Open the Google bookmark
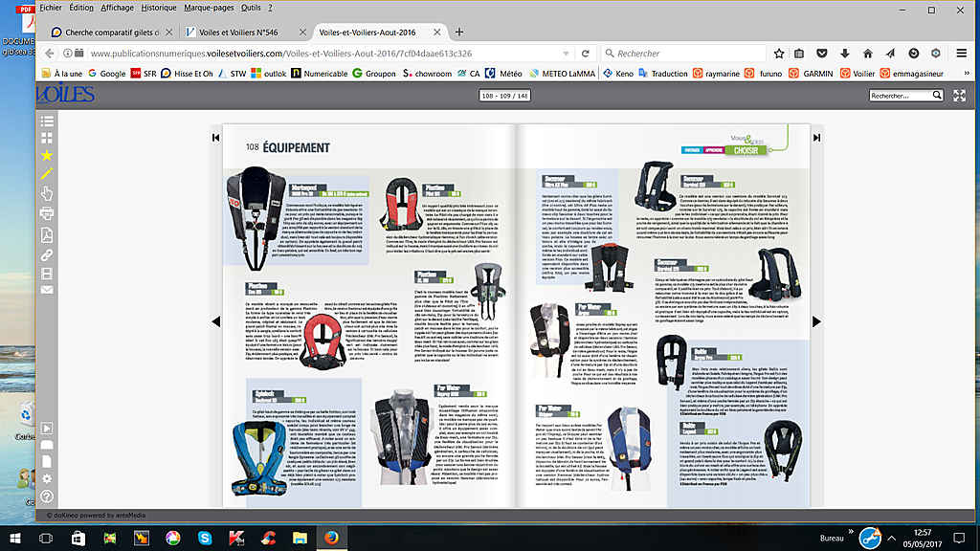The image size is (980, 551). pyautogui.click(x=107, y=74)
